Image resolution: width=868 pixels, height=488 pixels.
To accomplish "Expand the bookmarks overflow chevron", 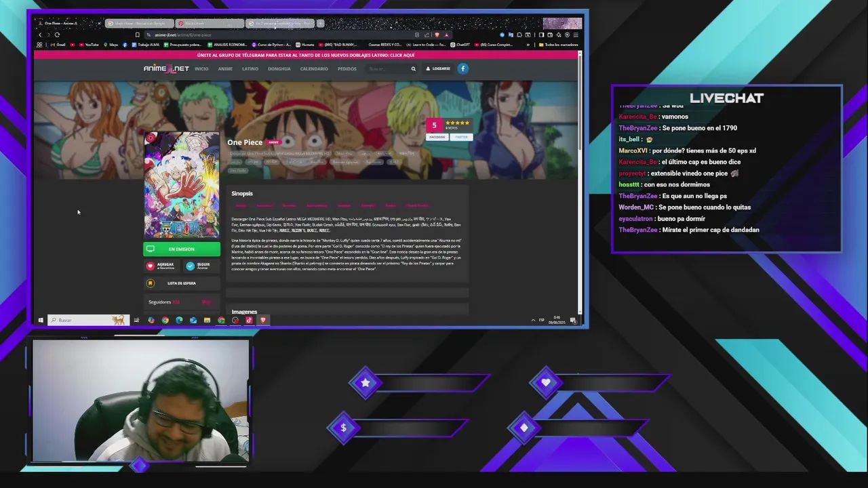I will click(528, 45).
